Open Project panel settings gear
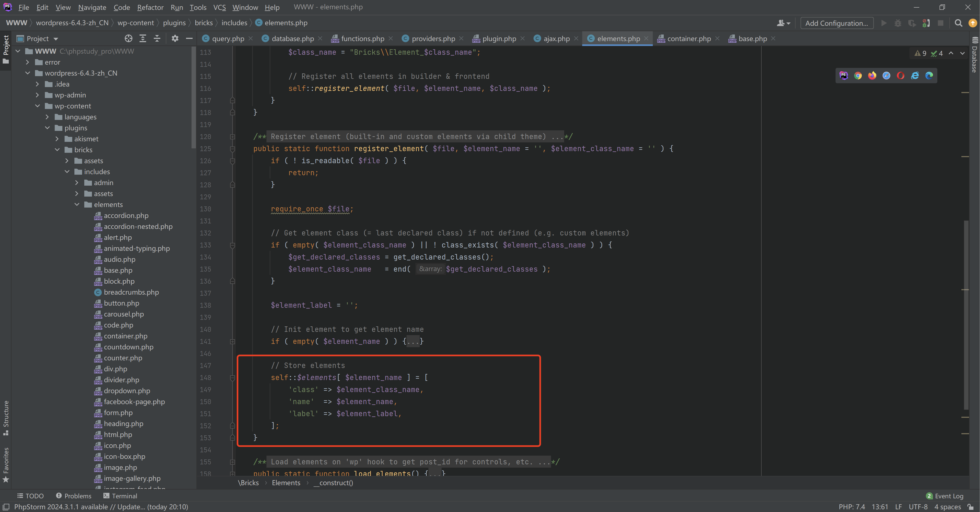 click(x=175, y=38)
